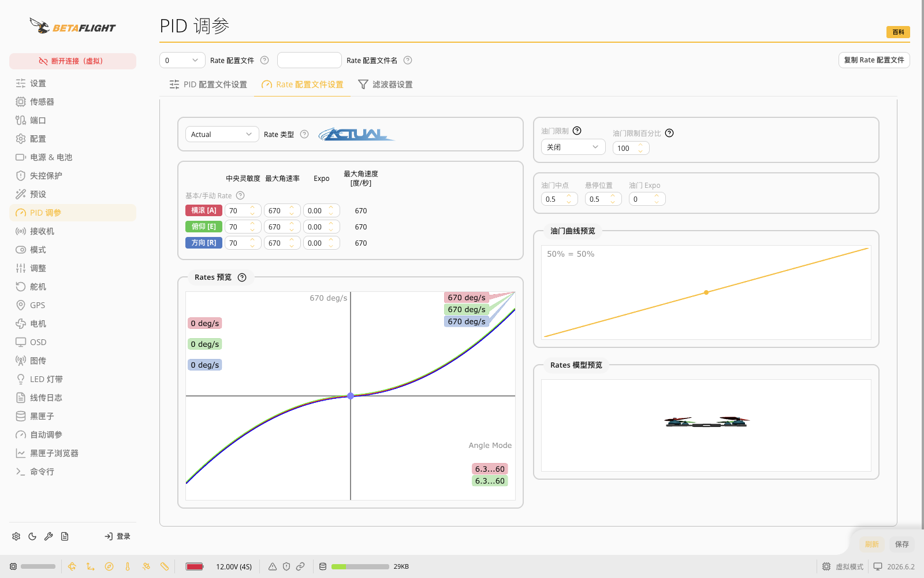Screen dimensions: 924x578
Task: Focus the Rate 配置文件名 text field
Action: [310, 60]
